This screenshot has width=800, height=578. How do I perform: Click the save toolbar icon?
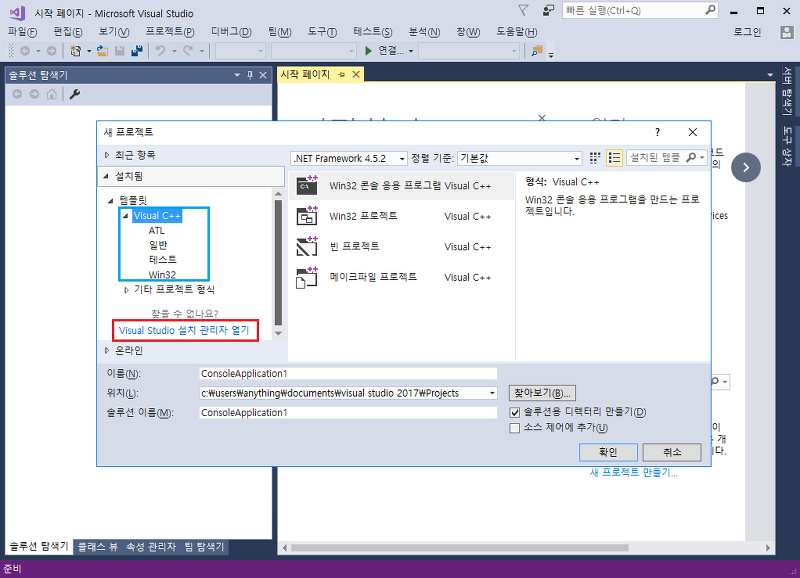[119, 51]
